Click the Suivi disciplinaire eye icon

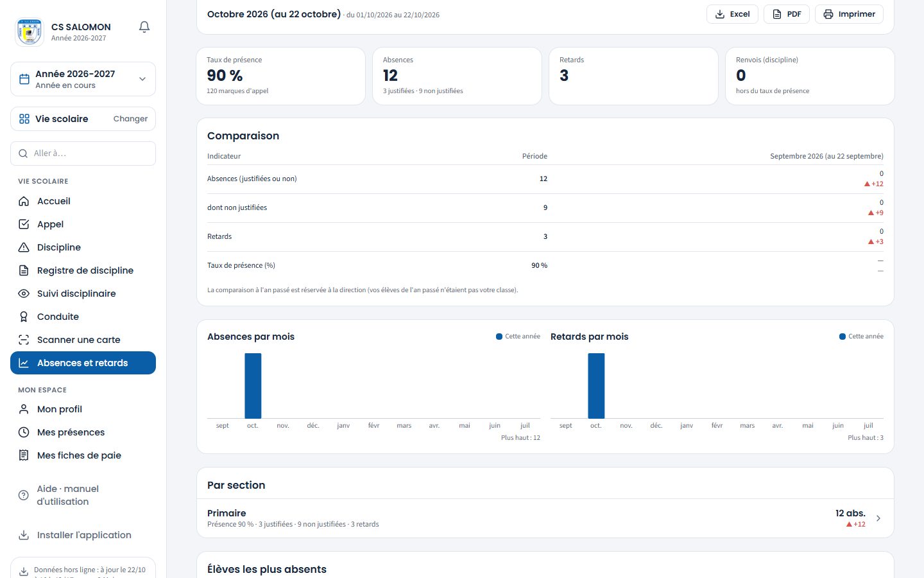[x=24, y=293]
